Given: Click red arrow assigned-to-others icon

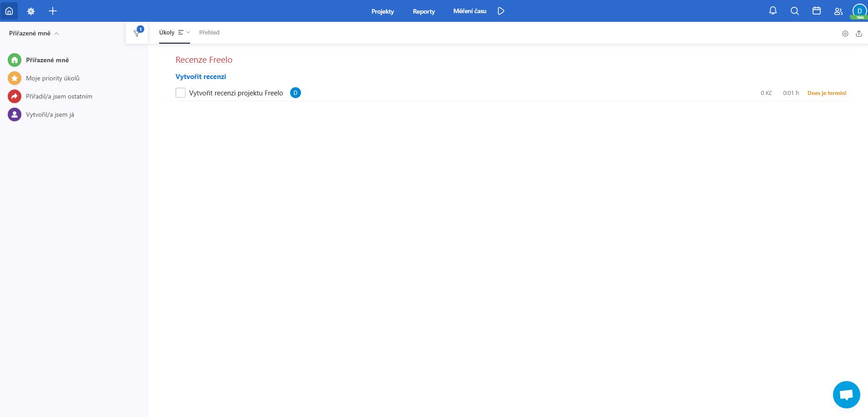Looking at the screenshot, I should [15, 96].
